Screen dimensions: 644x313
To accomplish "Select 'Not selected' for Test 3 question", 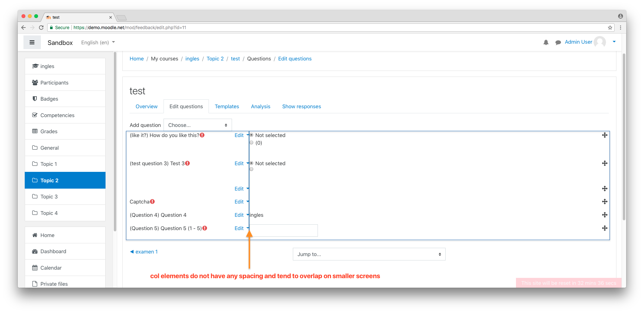I will pyautogui.click(x=251, y=163).
